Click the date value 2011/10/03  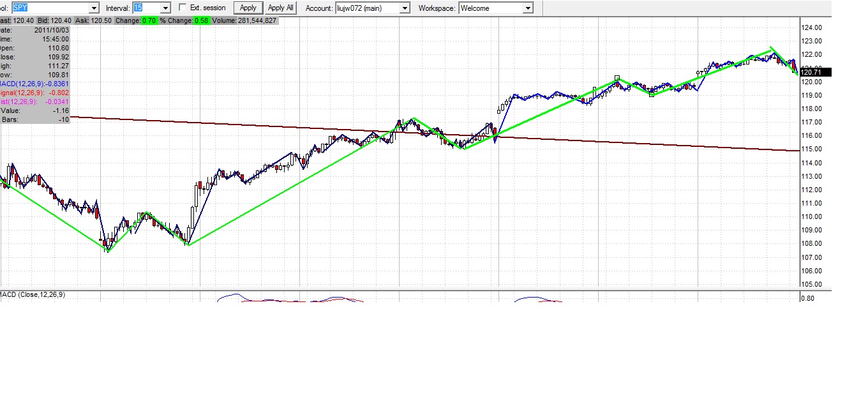coord(52,29)
